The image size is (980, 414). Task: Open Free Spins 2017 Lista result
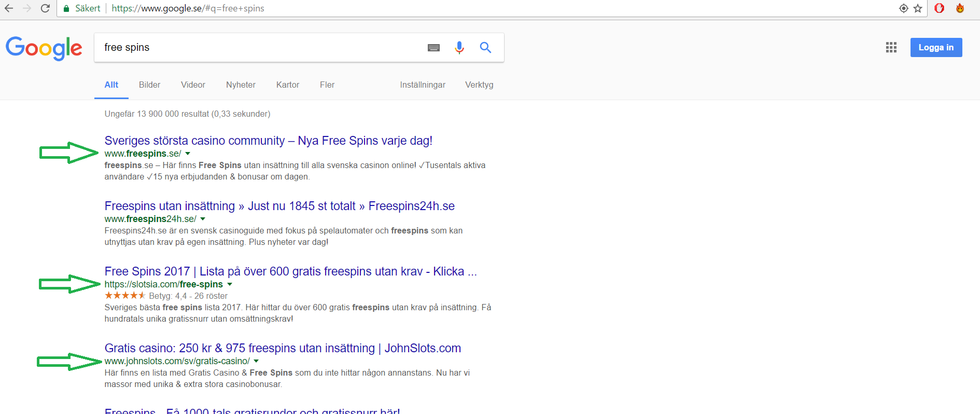(x=290, y=271)
